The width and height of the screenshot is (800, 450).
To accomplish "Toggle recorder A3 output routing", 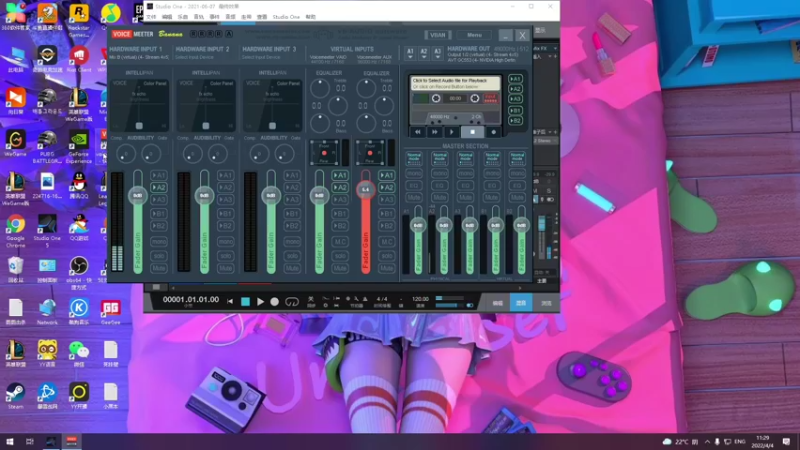I will coord(515,99).
